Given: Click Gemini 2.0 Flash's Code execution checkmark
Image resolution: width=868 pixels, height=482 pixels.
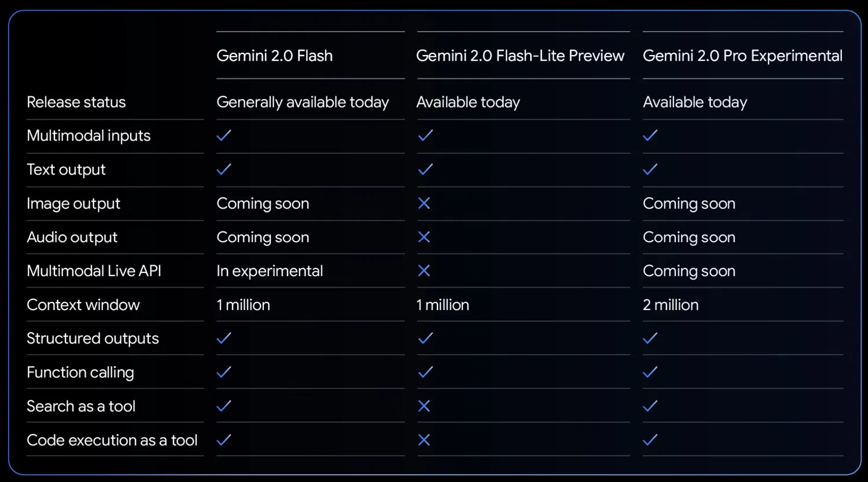Looking at the screenshot, I should point(224,440).
